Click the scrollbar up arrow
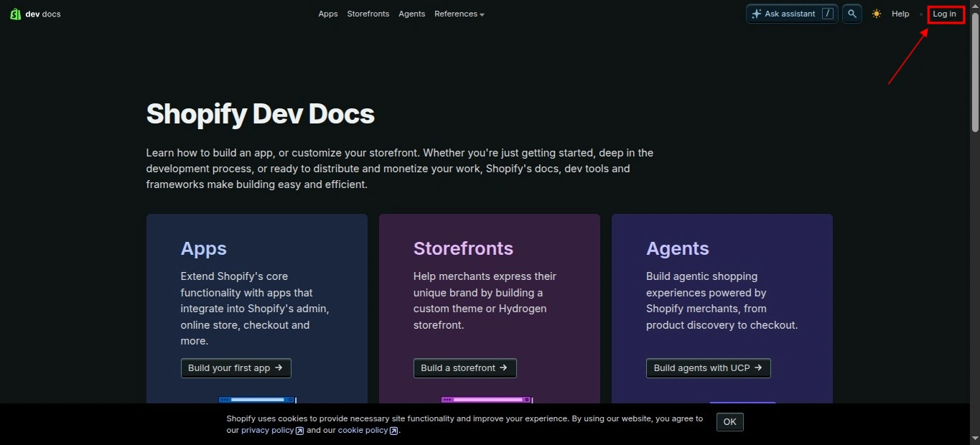 point(975,5)
